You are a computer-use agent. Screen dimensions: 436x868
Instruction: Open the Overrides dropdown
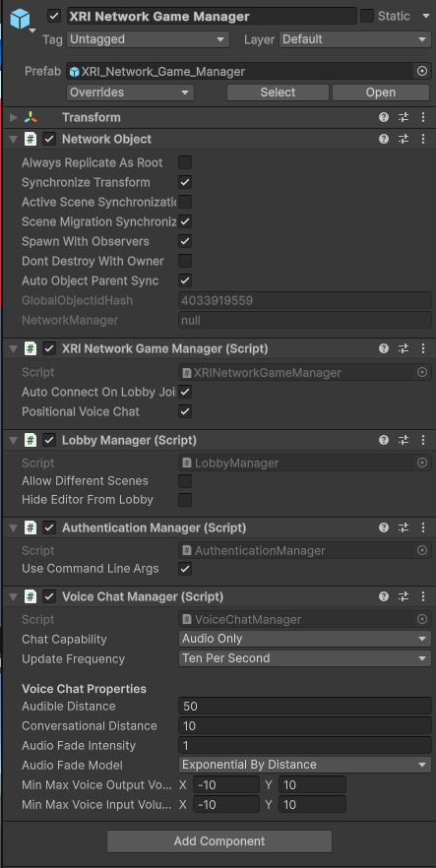pyautogui.click(x=130, y=93)
